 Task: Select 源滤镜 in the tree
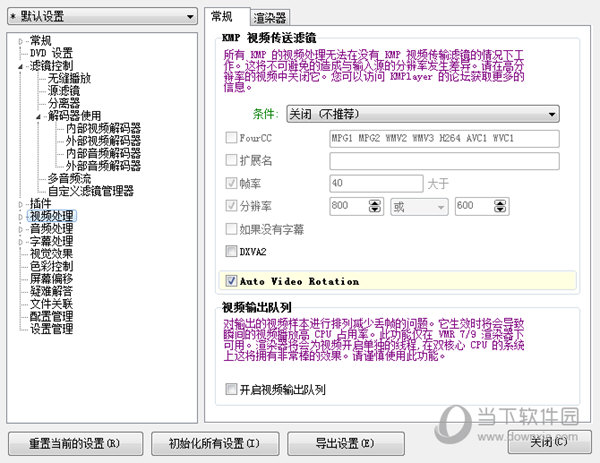coord(64,91)
